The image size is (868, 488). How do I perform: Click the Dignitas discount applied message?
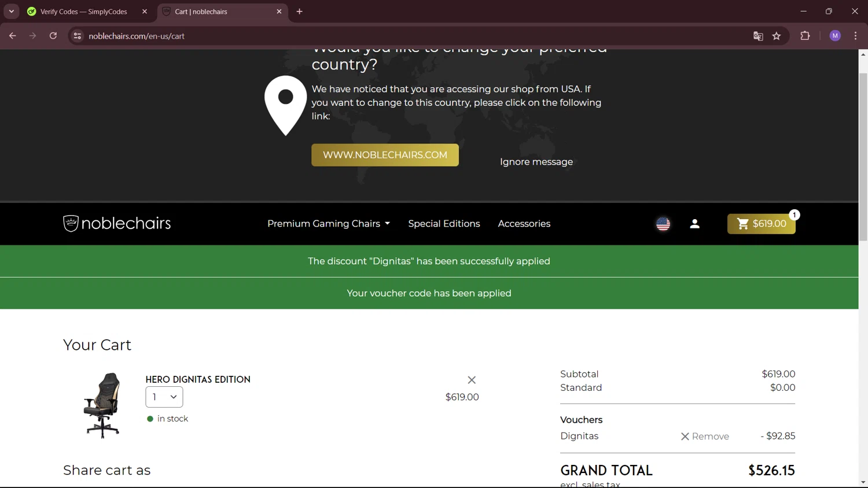point(429,261)
